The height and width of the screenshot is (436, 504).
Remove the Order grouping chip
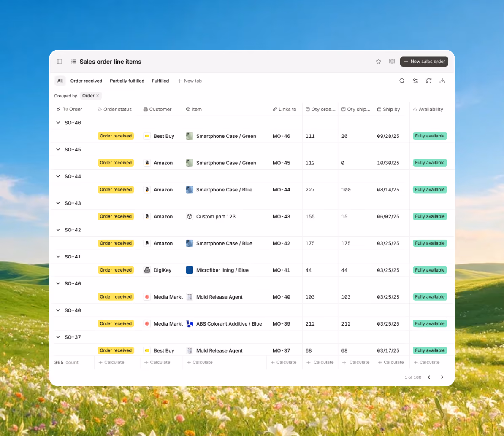[x=98, y=96]
